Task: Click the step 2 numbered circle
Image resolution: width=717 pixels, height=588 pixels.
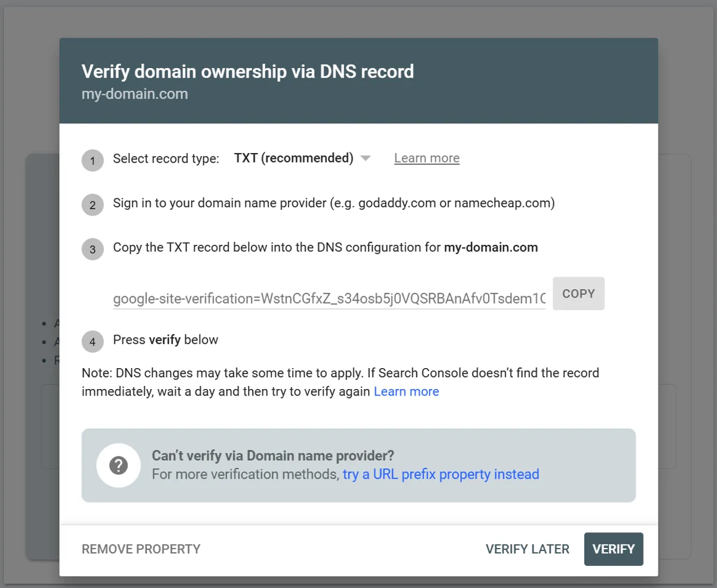Action: (93, 204)
